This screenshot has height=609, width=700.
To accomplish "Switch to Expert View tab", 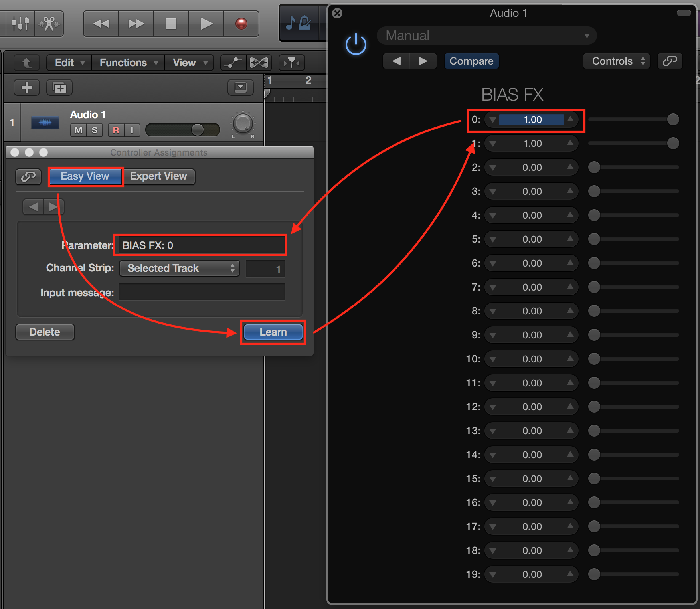I will (158, 176).
